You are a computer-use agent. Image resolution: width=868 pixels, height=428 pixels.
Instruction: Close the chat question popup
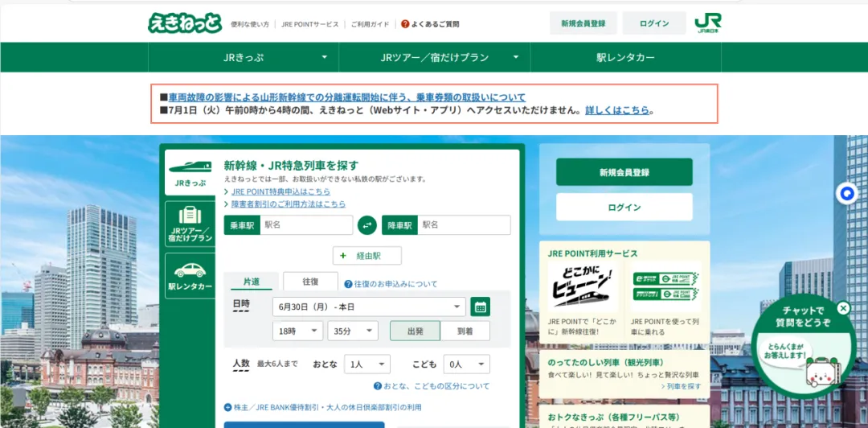coord(843,308)
